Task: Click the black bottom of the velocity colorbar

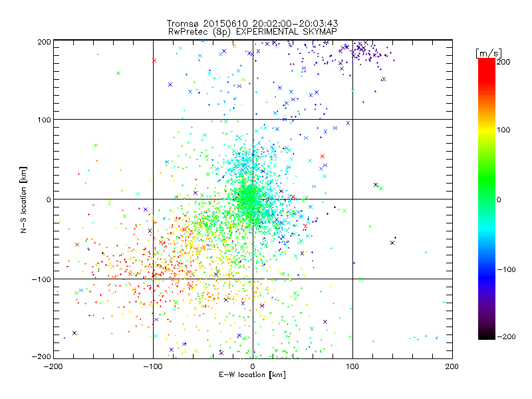Action: point(487,336)
